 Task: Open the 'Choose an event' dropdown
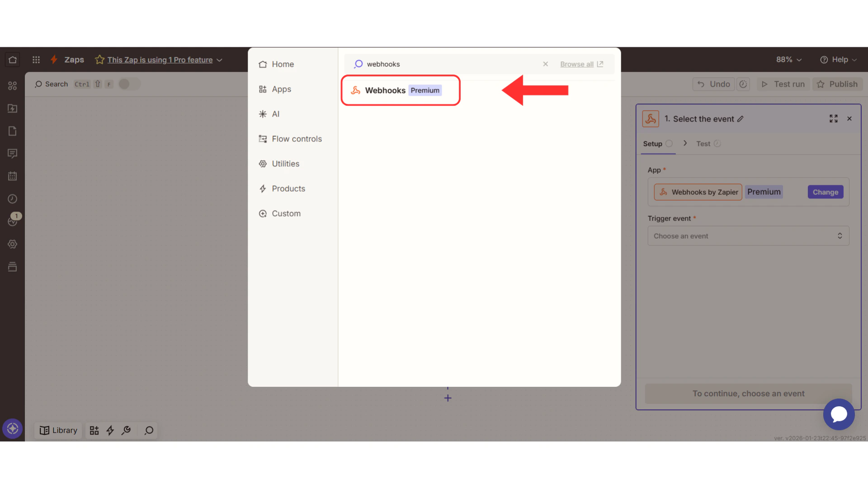(748, 235)
